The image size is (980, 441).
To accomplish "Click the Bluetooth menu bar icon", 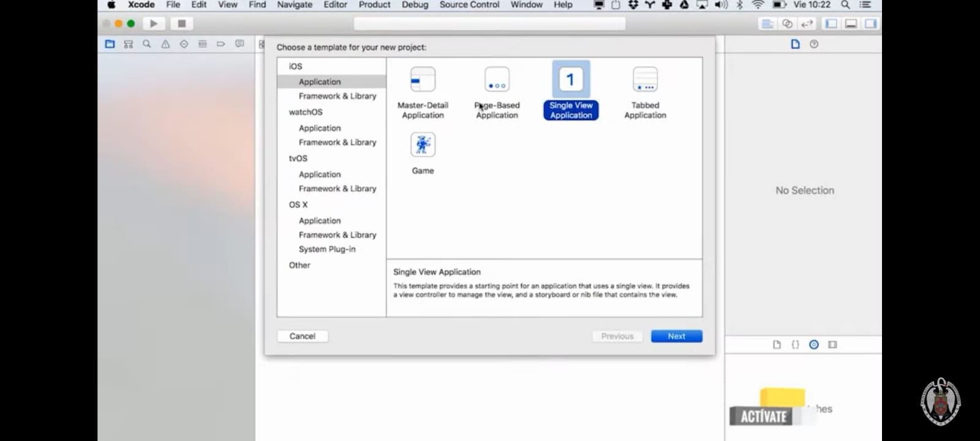I will pos(740,5).
